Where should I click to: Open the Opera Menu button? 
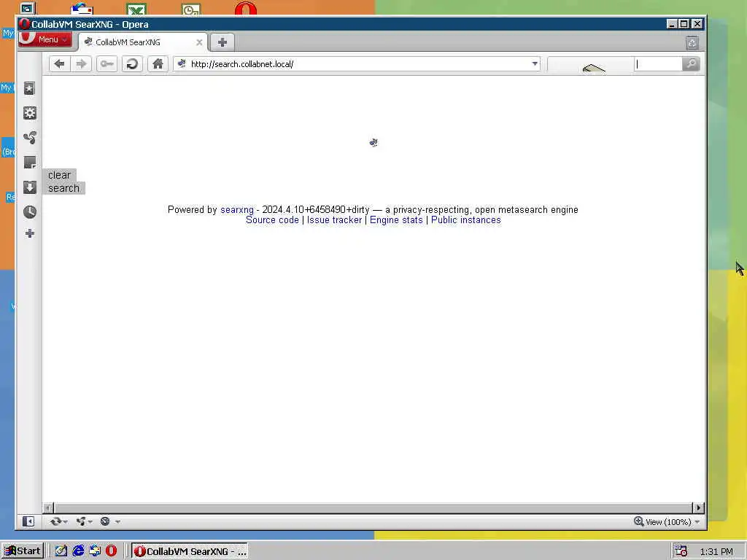tap(45, 39)
